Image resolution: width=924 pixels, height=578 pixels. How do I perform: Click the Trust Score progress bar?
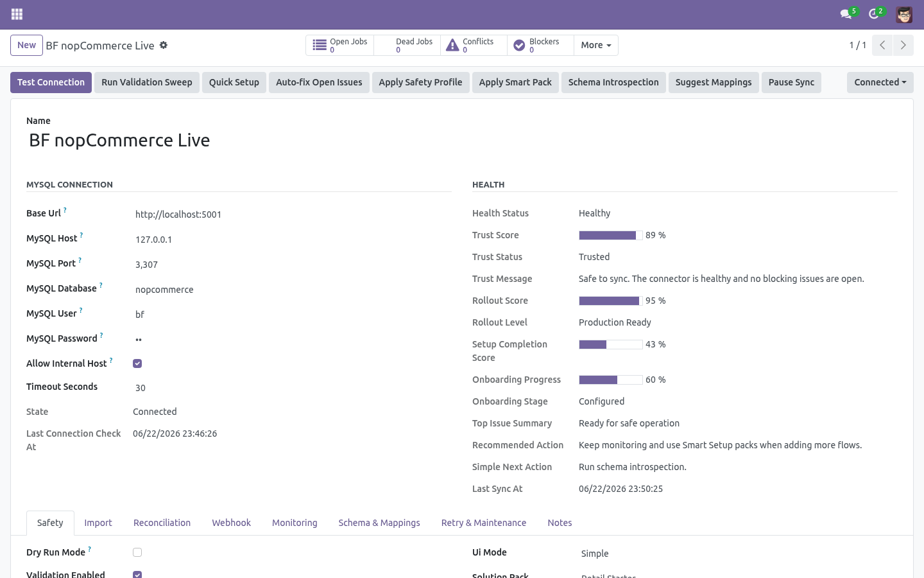tap(611, 235)
